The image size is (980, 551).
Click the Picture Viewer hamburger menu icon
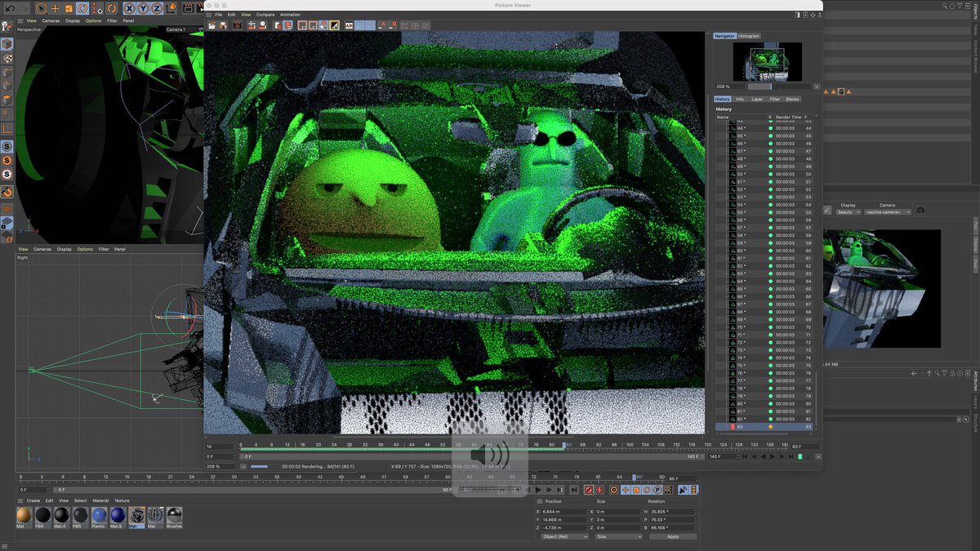coord(208,15)
